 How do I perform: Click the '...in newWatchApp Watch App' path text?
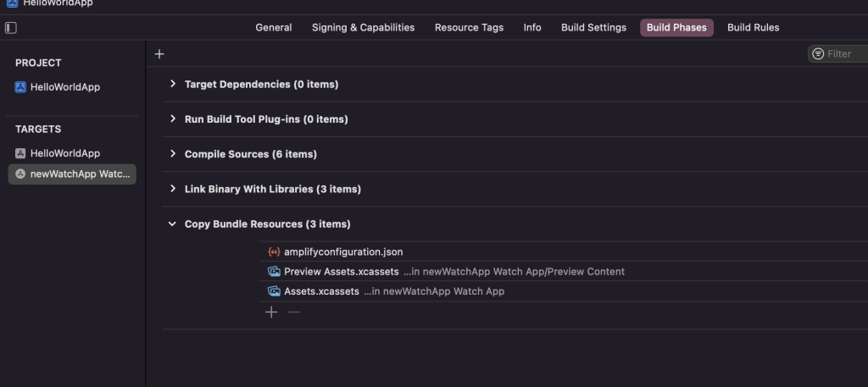click(434, 291)
